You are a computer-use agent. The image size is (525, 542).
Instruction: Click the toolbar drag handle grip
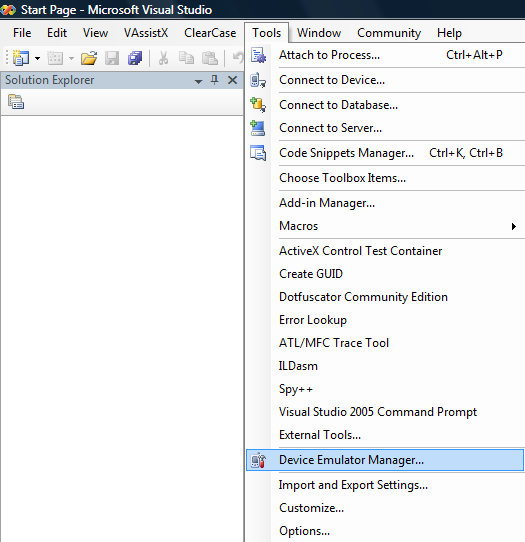coord(7,58)
